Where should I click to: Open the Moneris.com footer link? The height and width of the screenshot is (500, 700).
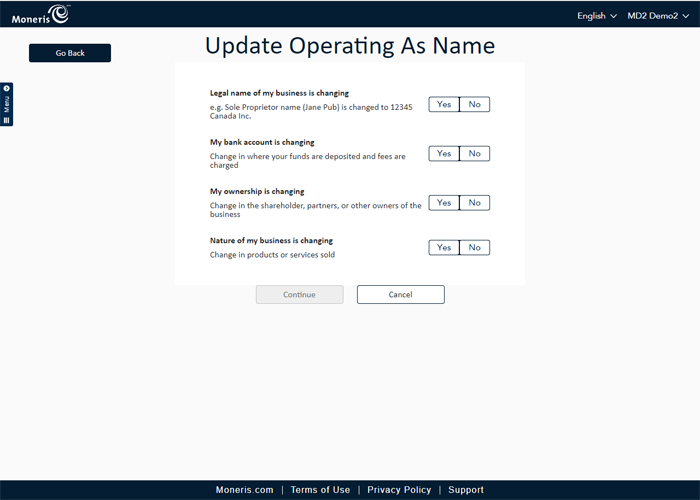pyautogui.click(x=244, y=490)
